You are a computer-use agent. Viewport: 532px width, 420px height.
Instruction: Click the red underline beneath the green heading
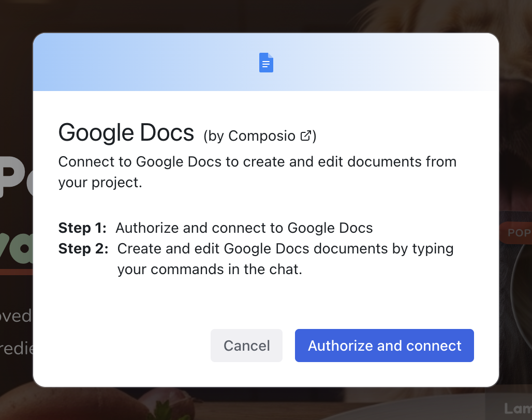(x=16, y=272)
